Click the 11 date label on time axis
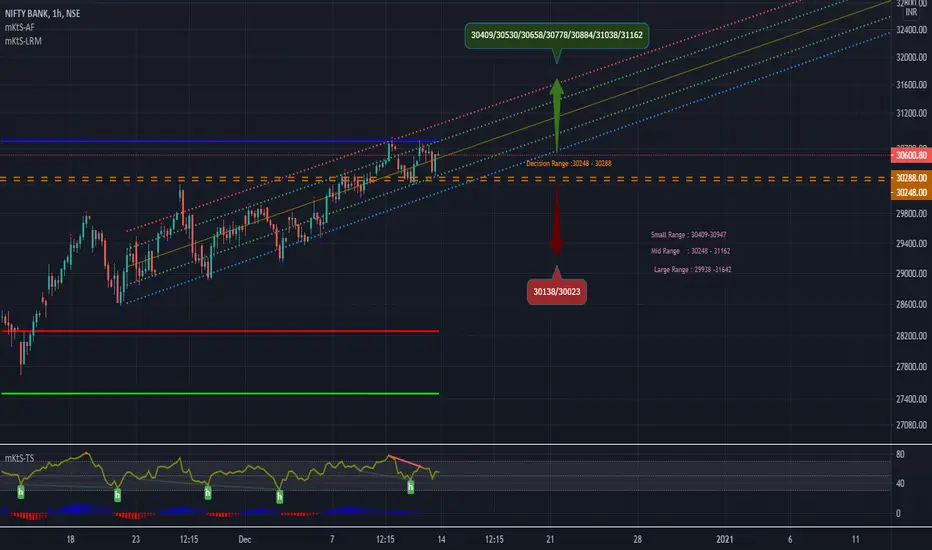The image size is (932, 550). pos(855,539)
